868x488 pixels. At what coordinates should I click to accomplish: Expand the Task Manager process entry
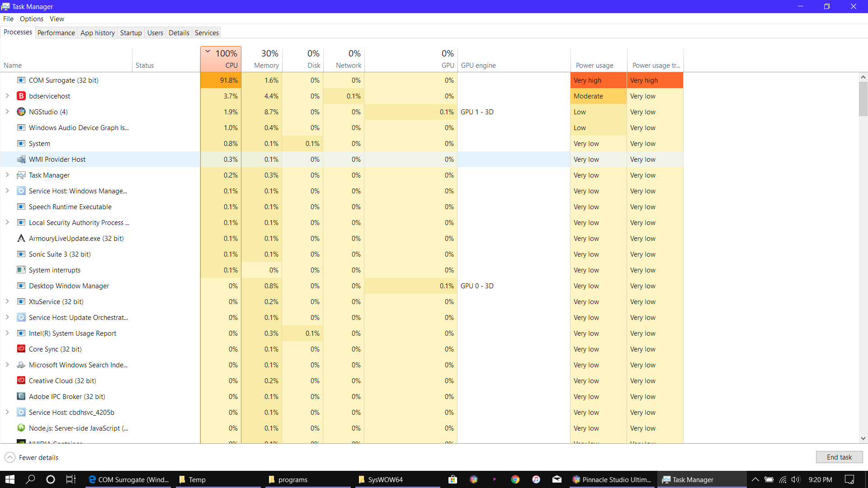pyautogui.click(x=7, y=175)
